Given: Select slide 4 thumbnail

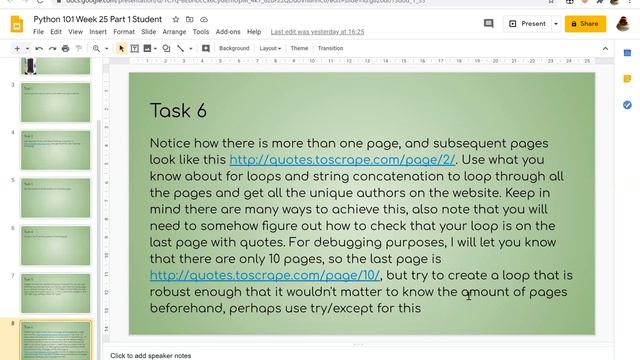Looking at the screenshot, I should 56,150.
